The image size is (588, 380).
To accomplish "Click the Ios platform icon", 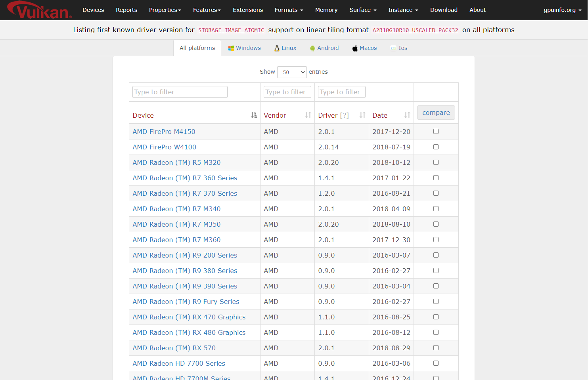I will tap(393, 48).
